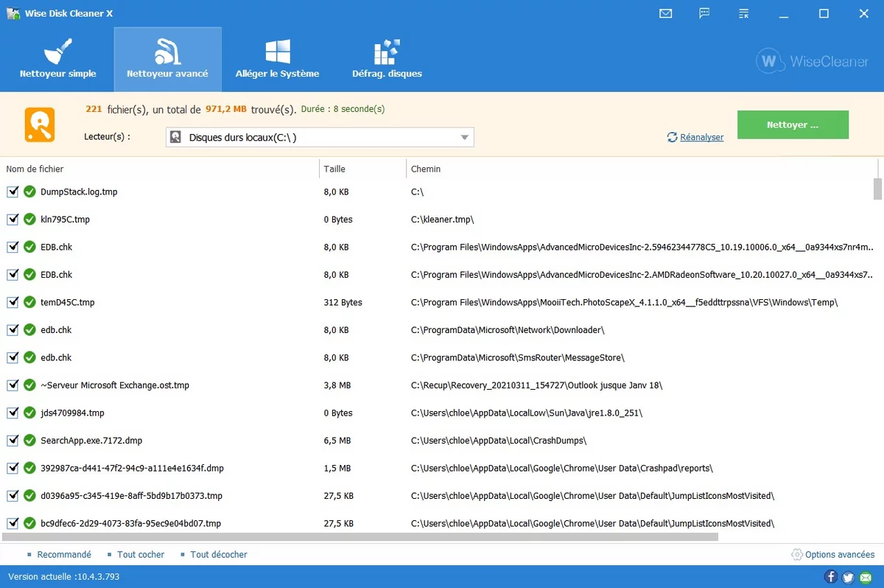This screenshot has height=588, width=884.
Task: Uncheck the kln795C.tmp checkbox
Action: pyautogui.click(x=13, y=220)
